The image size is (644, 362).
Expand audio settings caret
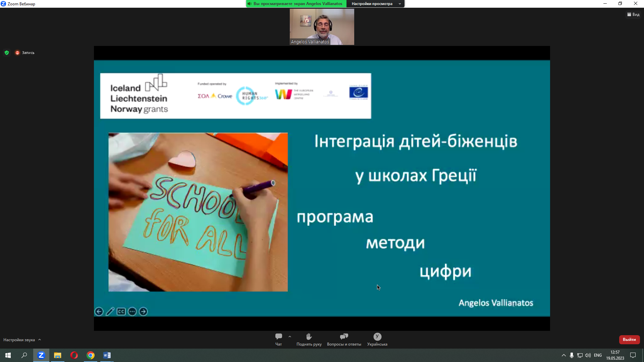(x=40, y=340)
